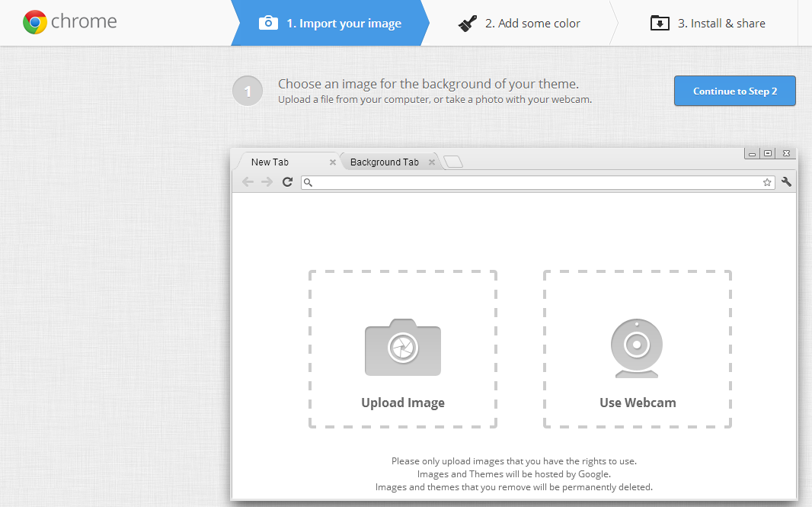Click the webcam icon
The width and height of the screenshot is (812, 507).
(x=637, y=348)
